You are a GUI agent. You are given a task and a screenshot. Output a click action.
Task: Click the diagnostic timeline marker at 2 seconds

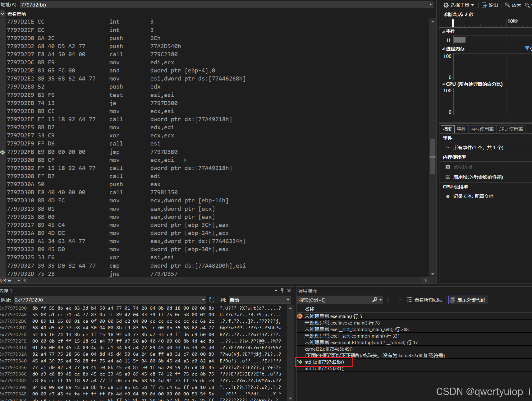coord(453,23)
